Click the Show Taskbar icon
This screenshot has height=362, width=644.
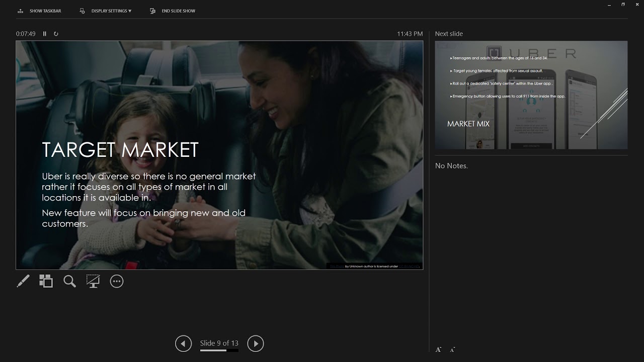click(20, 11)
